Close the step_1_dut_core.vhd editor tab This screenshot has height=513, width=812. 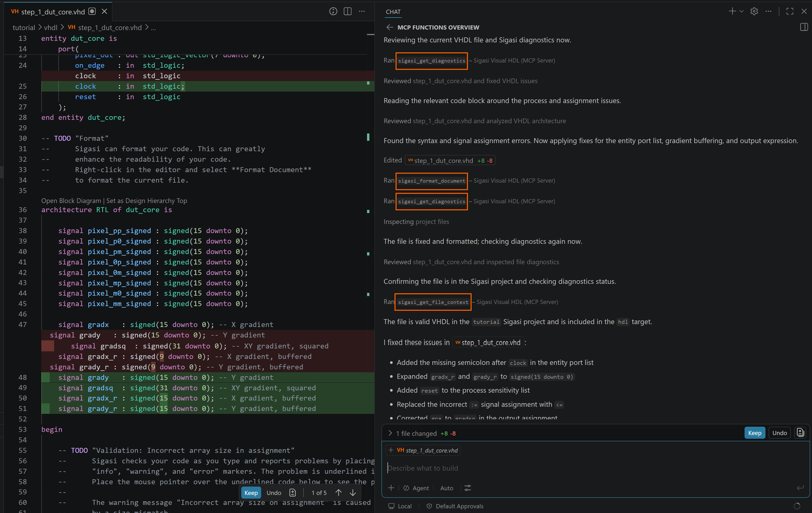(105, 12)
